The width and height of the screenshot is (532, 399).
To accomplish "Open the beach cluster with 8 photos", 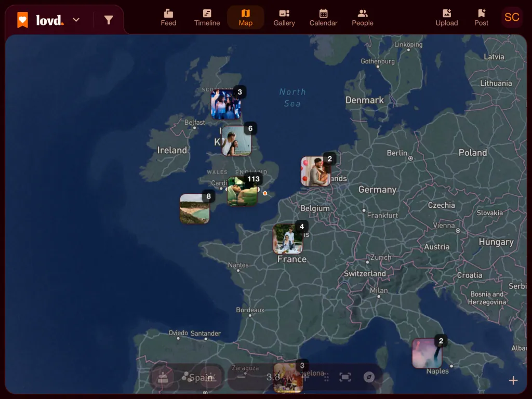I will (194, 209).
